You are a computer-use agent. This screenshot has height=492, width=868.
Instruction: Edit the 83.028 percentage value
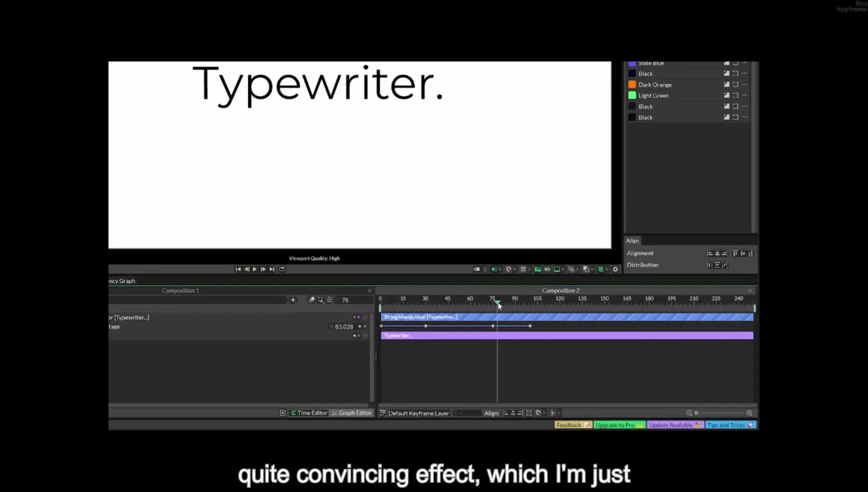coord(344,326)
